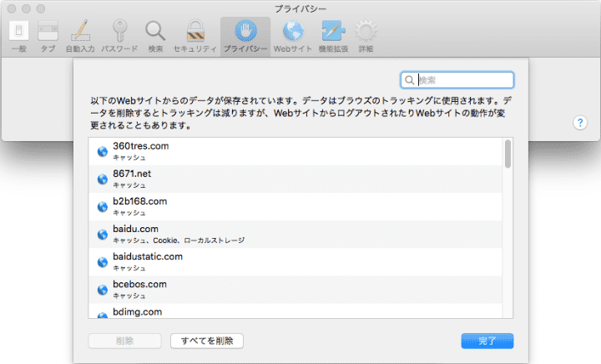
Task: Click the globe icon beside bcebos.com
Action: tap(103, 290)
